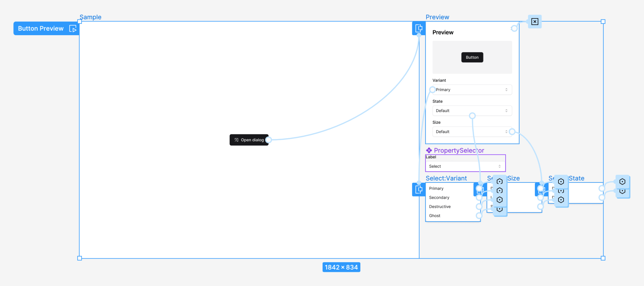Screen dimensions: 644x286
Task: Click the blue instance icon on the Preview frame
Action: pos(419,28)
